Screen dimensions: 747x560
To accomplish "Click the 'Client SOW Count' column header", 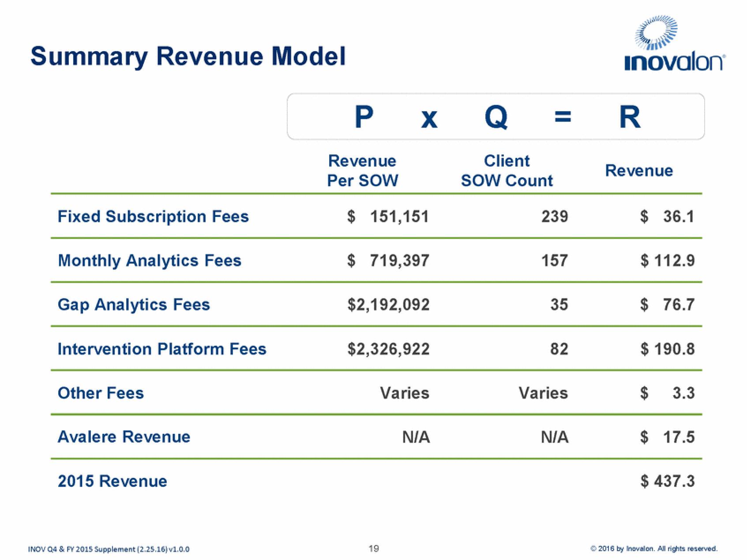I will pos(507,171).
